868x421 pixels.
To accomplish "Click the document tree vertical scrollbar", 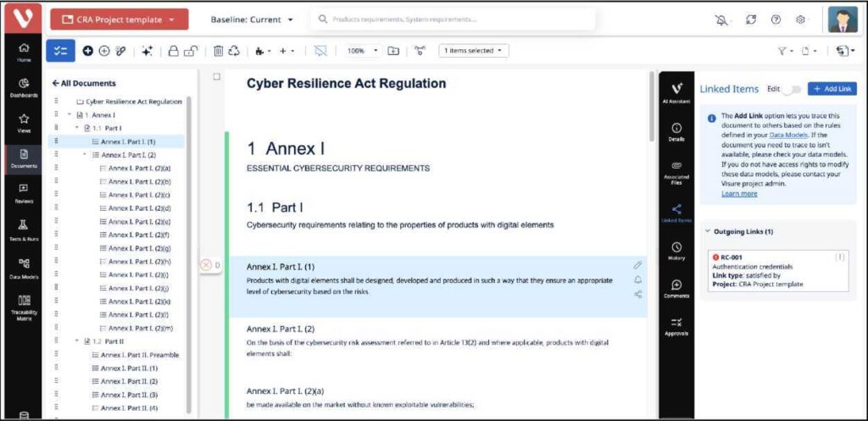I will click(x=189, y=254).
